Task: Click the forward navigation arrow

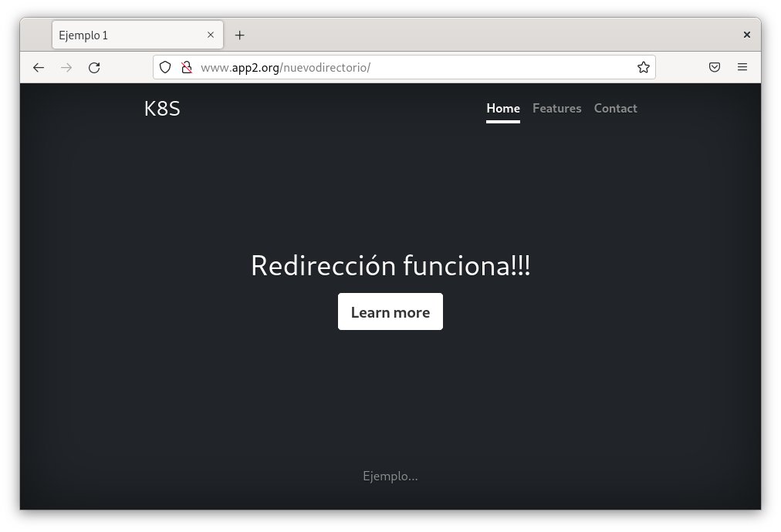Action: pyautogui.click(x=66, y=68)
